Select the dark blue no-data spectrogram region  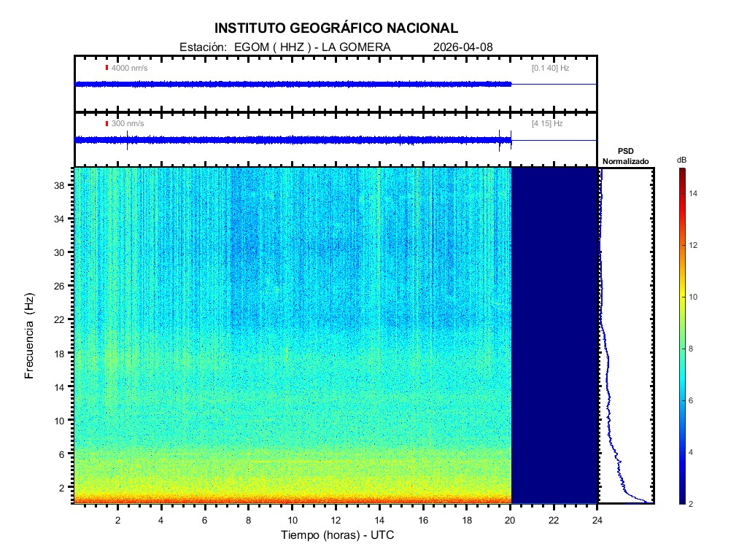554,335
